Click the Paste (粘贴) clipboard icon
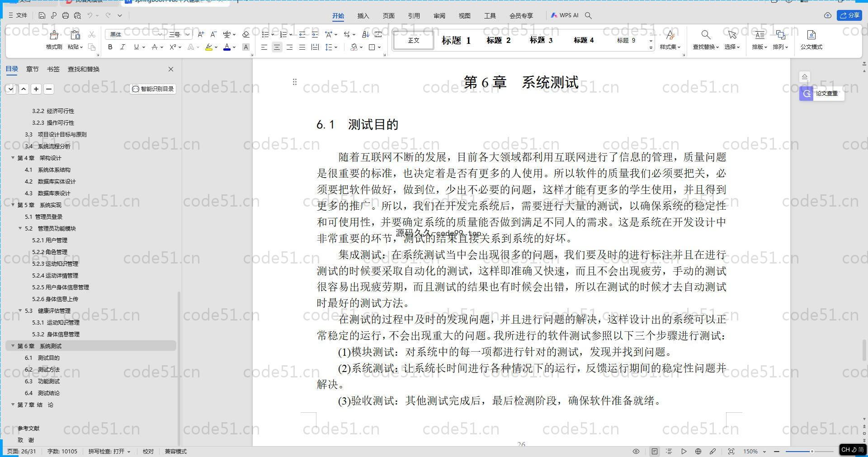Screen dimensions: 868x457 tap(75, 35)
